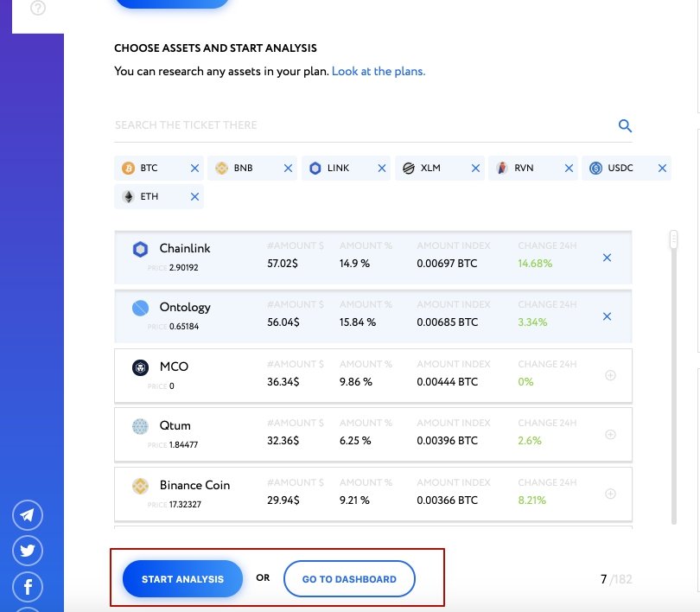Click Chainlink change value 14.68%
The height and width of the screenshot is (612, 700).
pos(535,264)
